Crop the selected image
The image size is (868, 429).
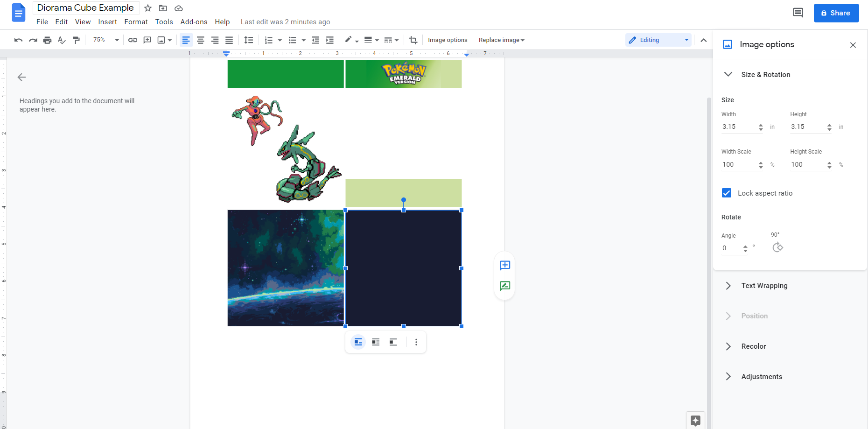point(413,40)
